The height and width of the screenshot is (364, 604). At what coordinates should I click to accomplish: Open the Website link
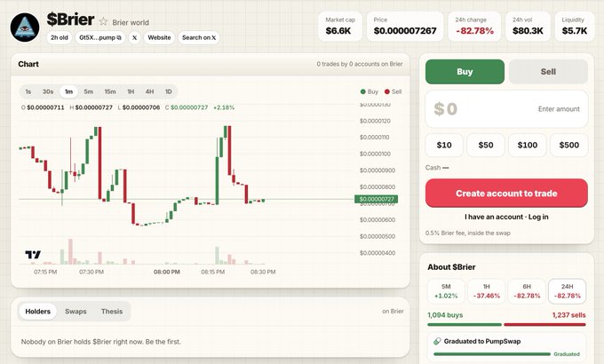click(159, 38)
